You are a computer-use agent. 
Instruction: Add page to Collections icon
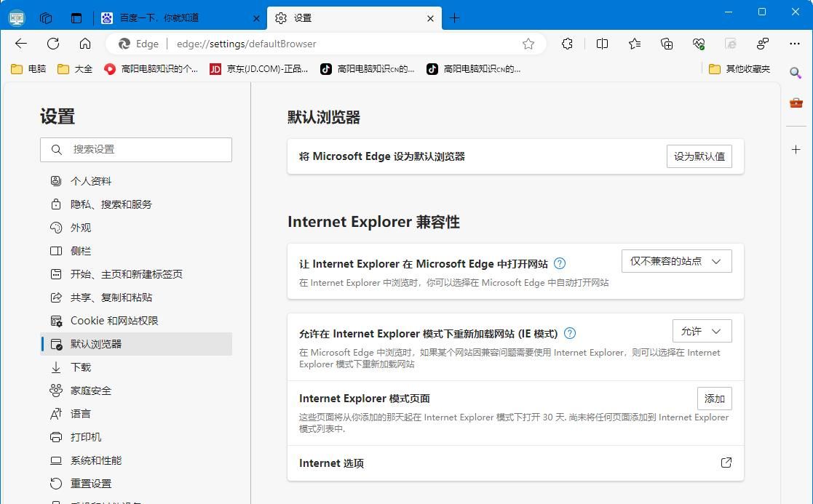point(667,44)
